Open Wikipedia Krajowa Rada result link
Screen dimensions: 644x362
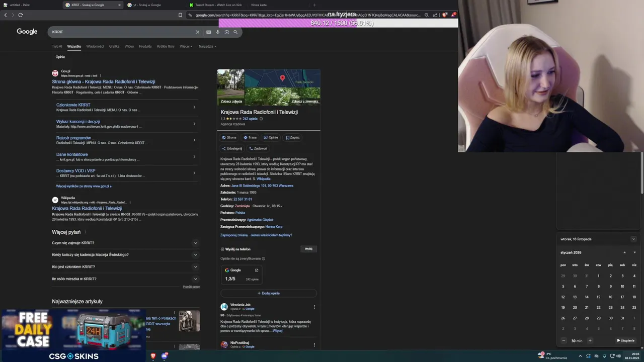87,208
